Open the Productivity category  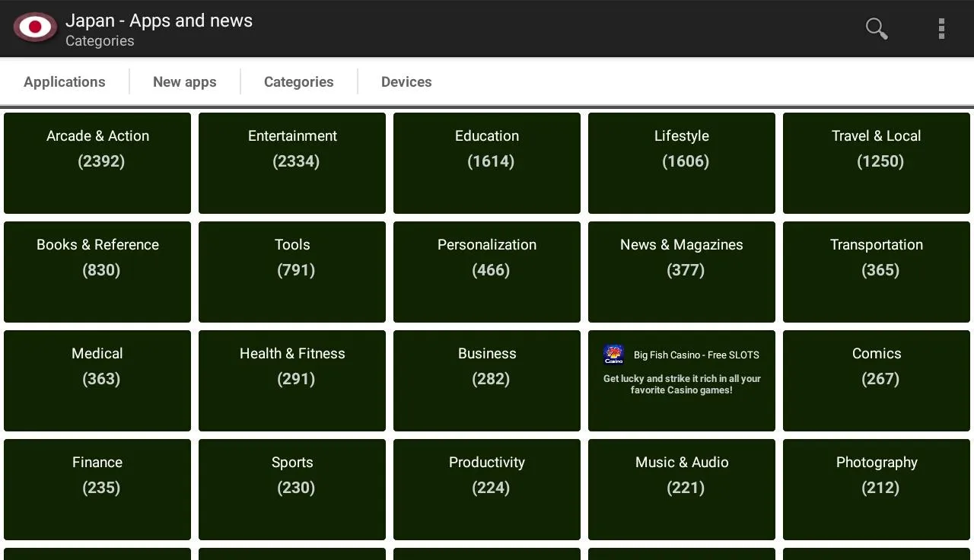point(487,489)
